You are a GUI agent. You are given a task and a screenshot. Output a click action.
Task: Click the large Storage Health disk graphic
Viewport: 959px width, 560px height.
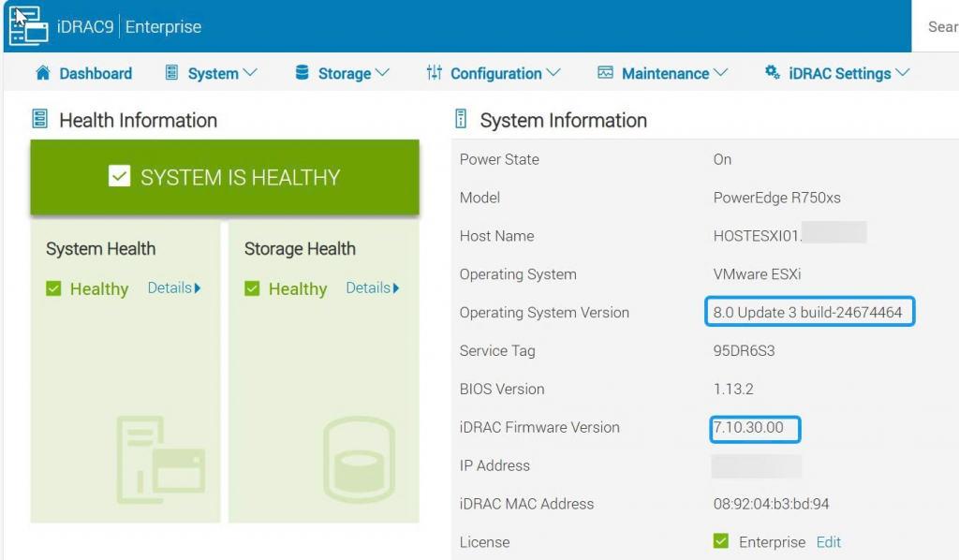click(x=359, y=460)
